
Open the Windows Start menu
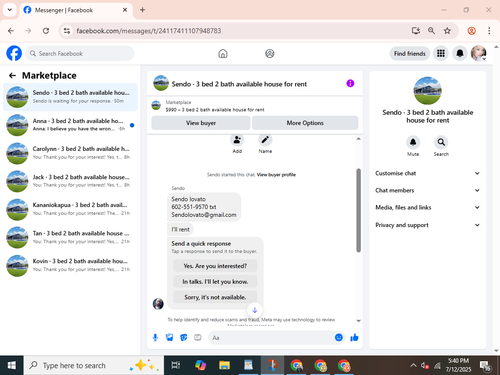coord(12,366)
